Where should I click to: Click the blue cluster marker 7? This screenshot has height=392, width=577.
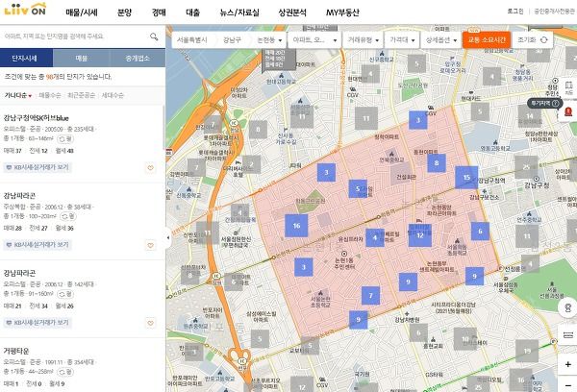tap(370, 295)
